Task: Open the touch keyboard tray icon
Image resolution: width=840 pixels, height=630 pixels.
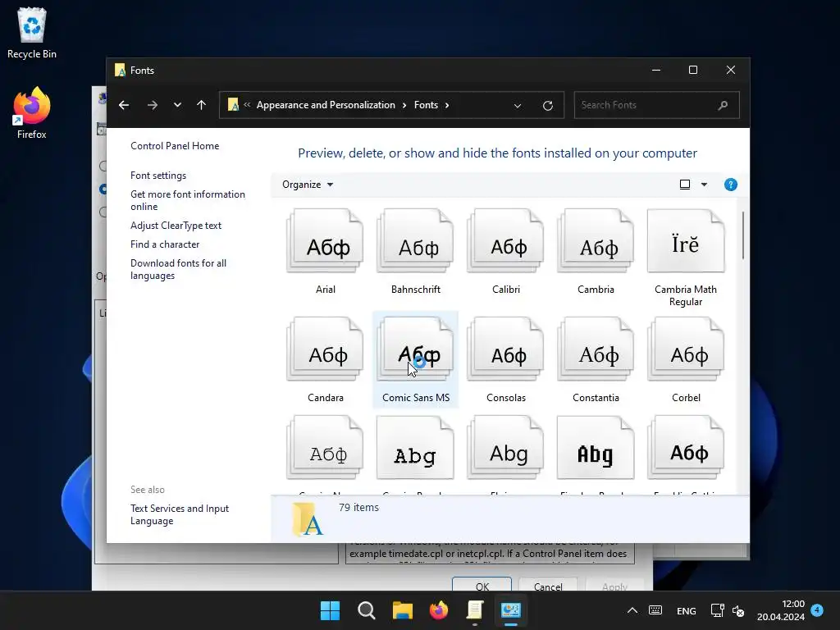Action: pyautogui.click(x=655, y=610)
